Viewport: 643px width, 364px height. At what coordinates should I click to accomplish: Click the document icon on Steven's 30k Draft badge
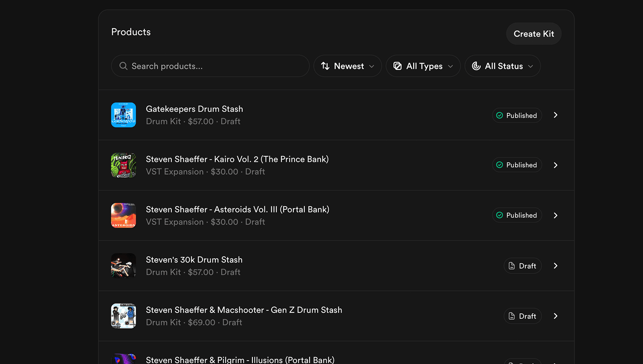511,266
